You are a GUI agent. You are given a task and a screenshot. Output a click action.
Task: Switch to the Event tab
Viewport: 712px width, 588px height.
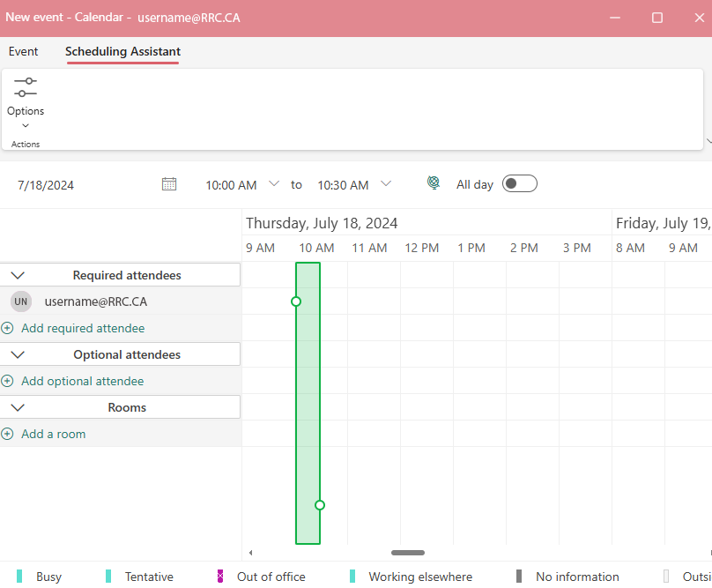click(24, 51)
